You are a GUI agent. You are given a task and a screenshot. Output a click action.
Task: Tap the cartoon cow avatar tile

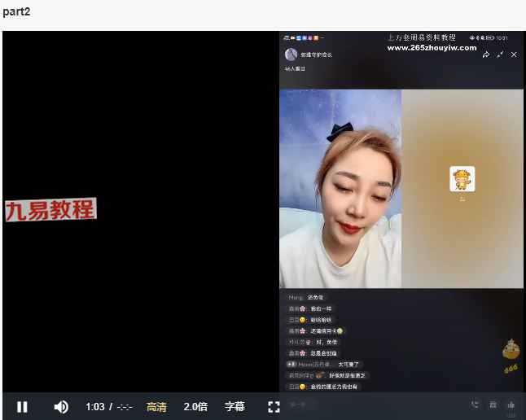(462, 179)
